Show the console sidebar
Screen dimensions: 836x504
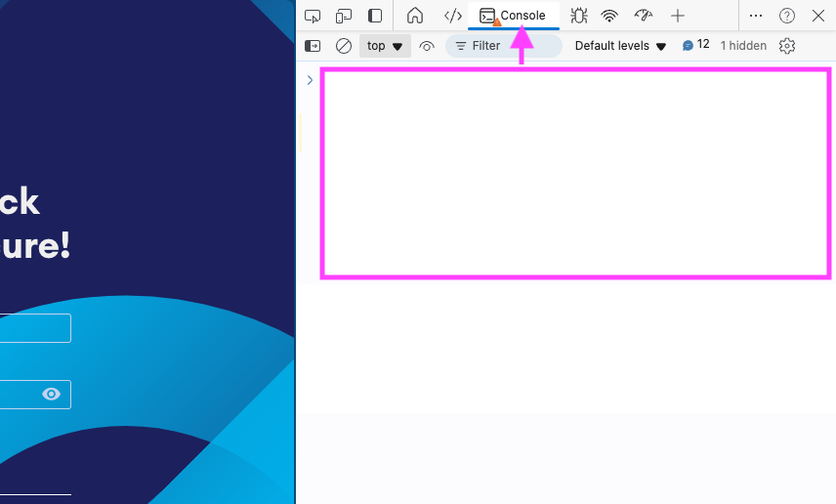click(x=313, y=46)
